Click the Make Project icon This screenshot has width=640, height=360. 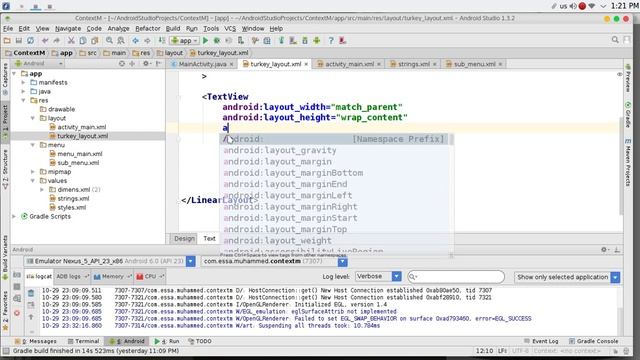tap(162, 40)
